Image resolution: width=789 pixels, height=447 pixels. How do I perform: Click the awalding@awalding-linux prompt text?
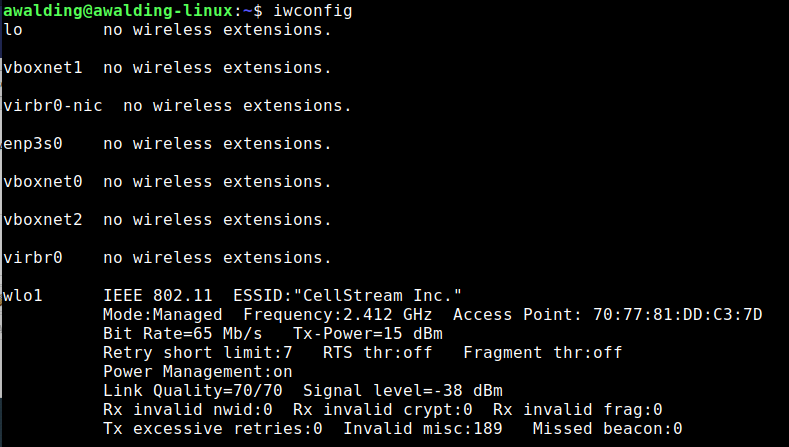(113, 11)
